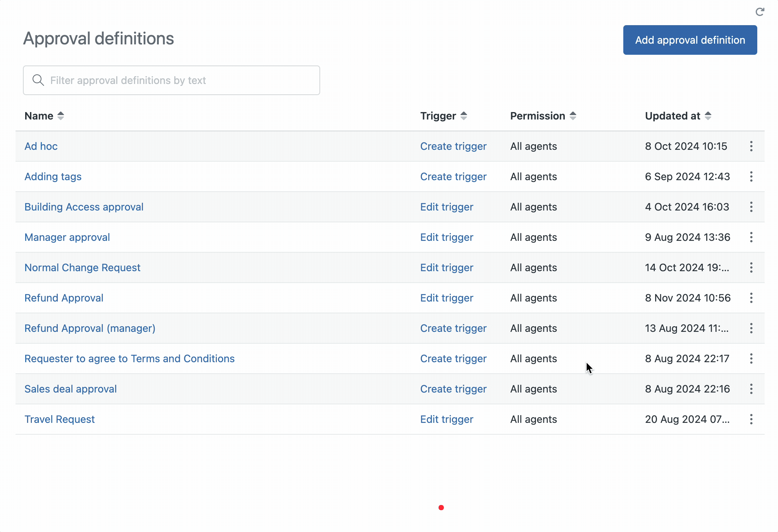Click Create trigger for Ad hoc
The width and height of the screenshot is (778, 532).
pyautogui.click(x=453, y=146)
